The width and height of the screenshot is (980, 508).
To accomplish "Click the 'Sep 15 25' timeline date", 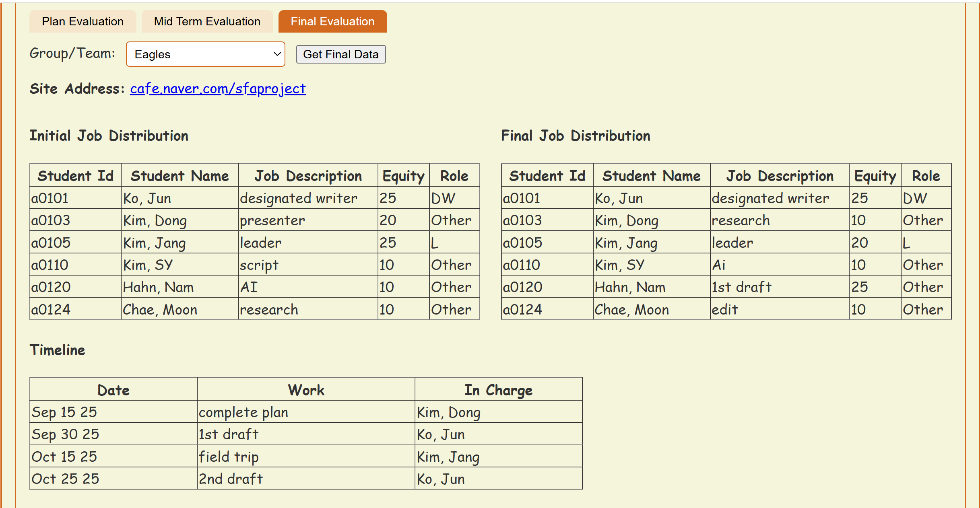I will (x=64, y=412).
